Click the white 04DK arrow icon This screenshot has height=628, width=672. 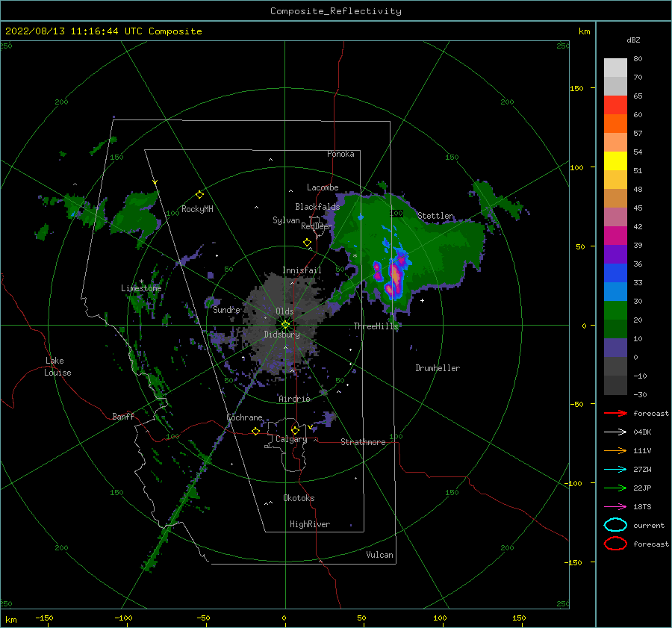coord(615,432)
